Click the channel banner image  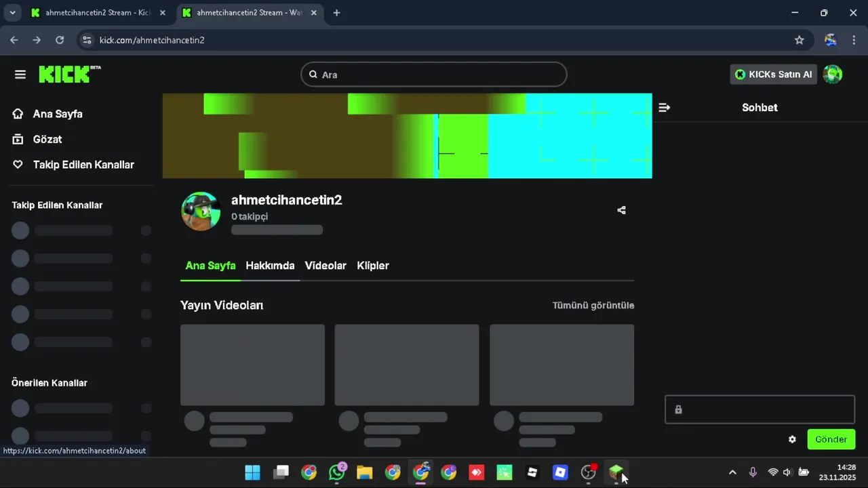(407, 136)
